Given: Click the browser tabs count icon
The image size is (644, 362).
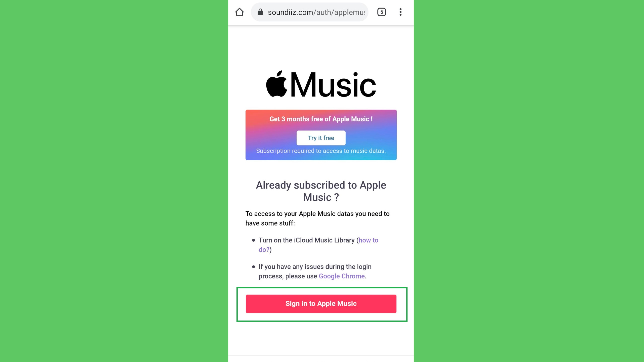Looking at the screenshot, I should point(381,12).
